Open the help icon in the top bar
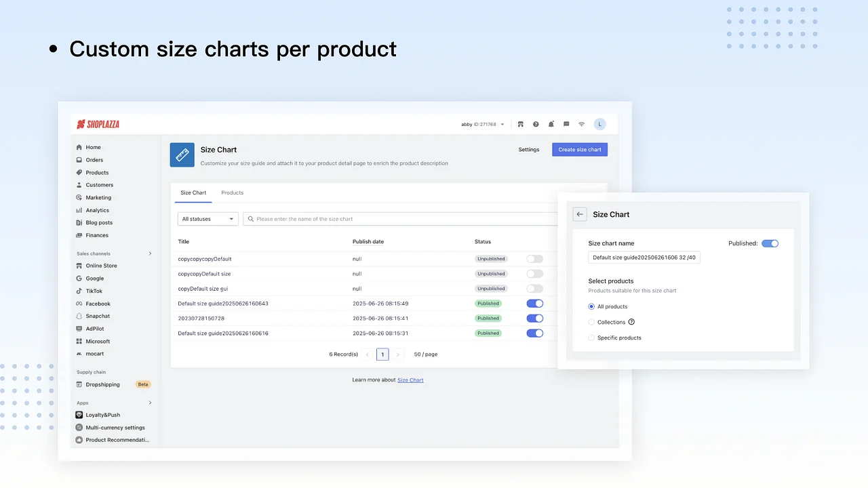Screen dimensions: 868x488 [536, 124]
